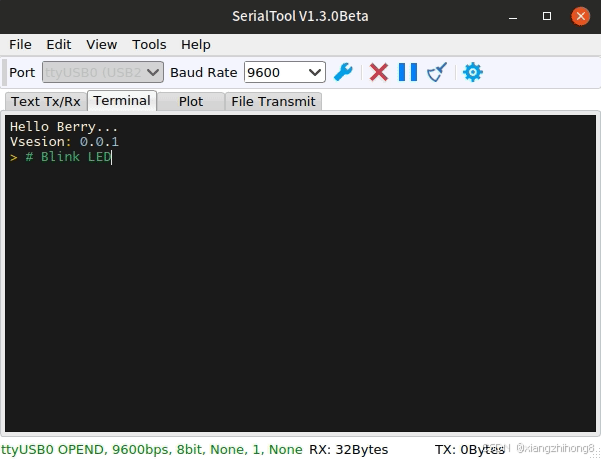Pause receiving with the blue pause icon

(408, 72)
